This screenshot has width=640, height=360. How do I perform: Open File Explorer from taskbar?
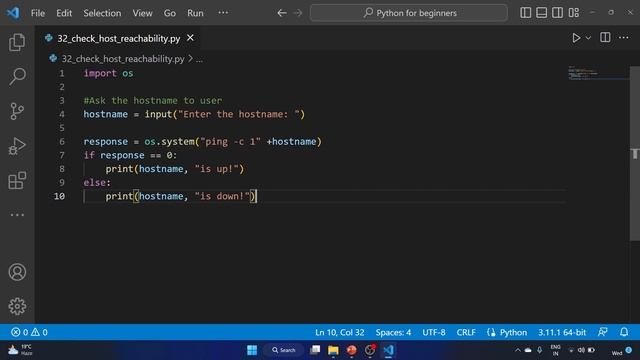[333, 350]
